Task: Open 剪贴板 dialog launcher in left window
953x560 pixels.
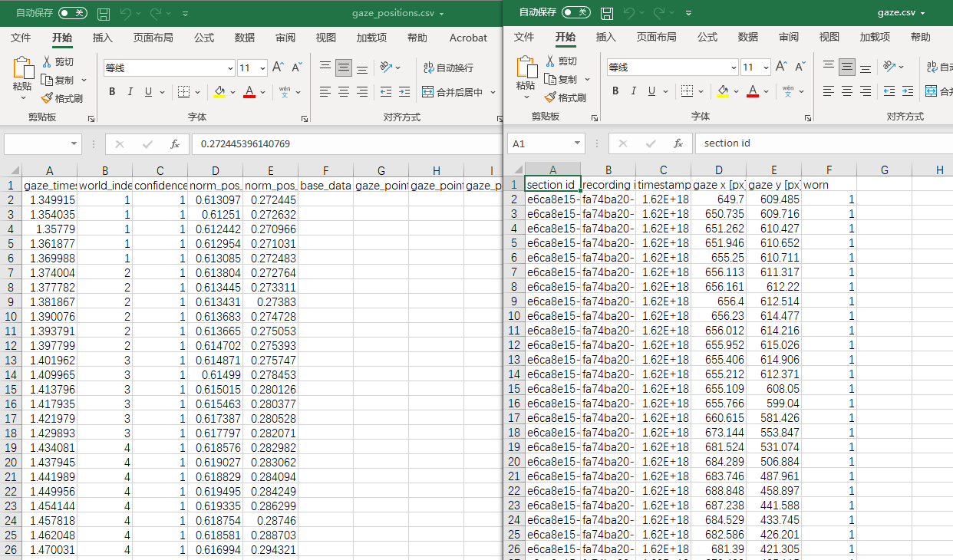Action: click(91, 119)
